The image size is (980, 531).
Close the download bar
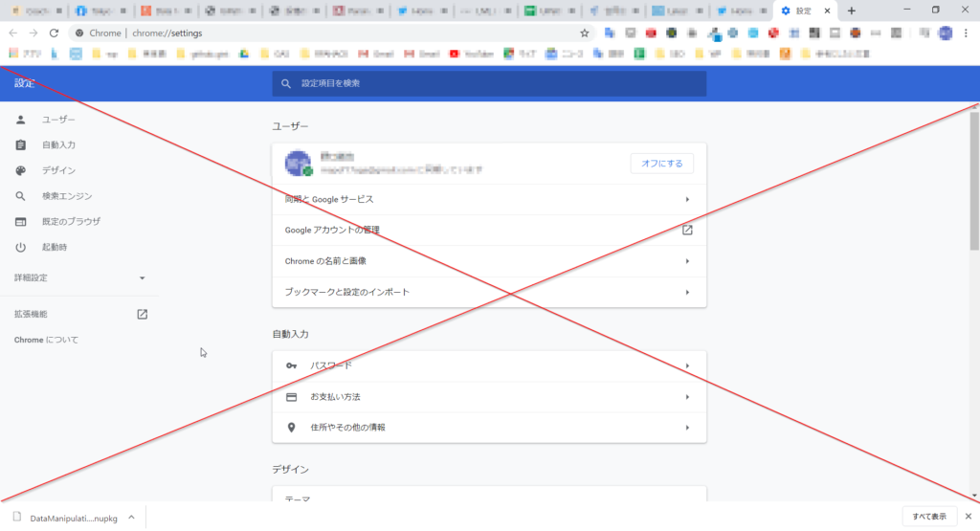pyautogui.click(x=969, y=517)
